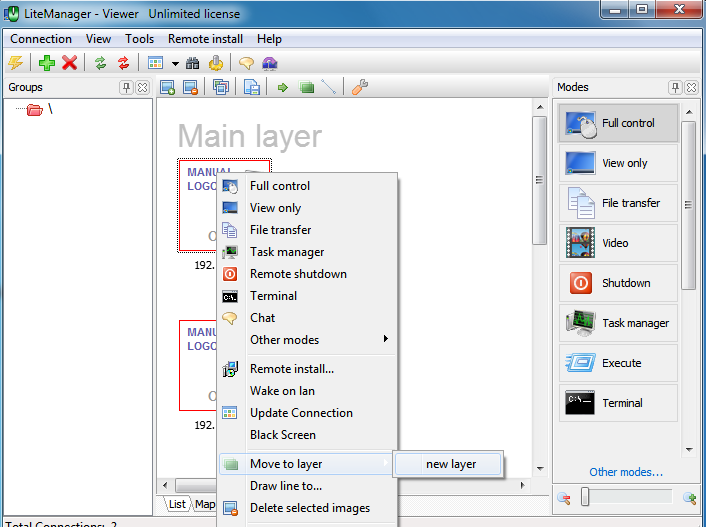The height and width of the screenshot is (527, 706).
Task: Switch to the List tab
Action: tap(176, 504)
